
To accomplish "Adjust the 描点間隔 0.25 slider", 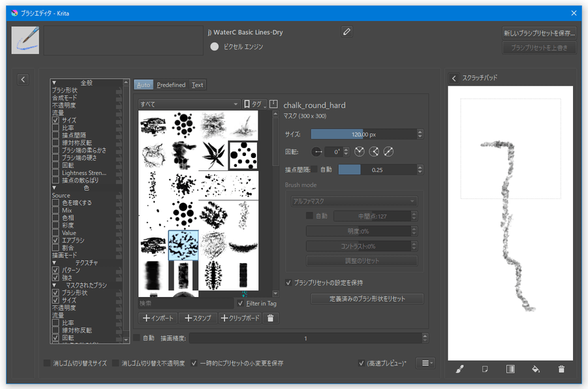I will [378, 170].
